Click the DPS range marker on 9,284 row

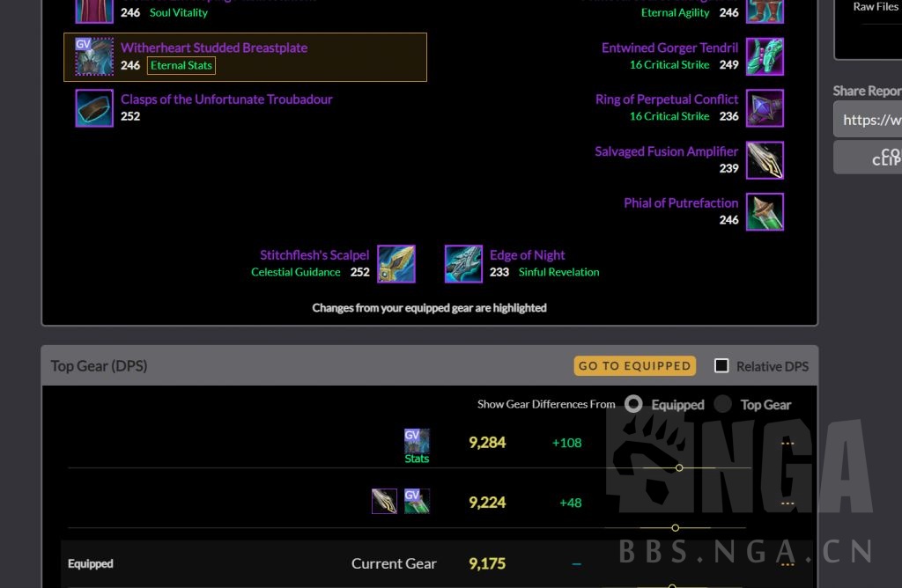pyautogui.click(x=679, y=468)
